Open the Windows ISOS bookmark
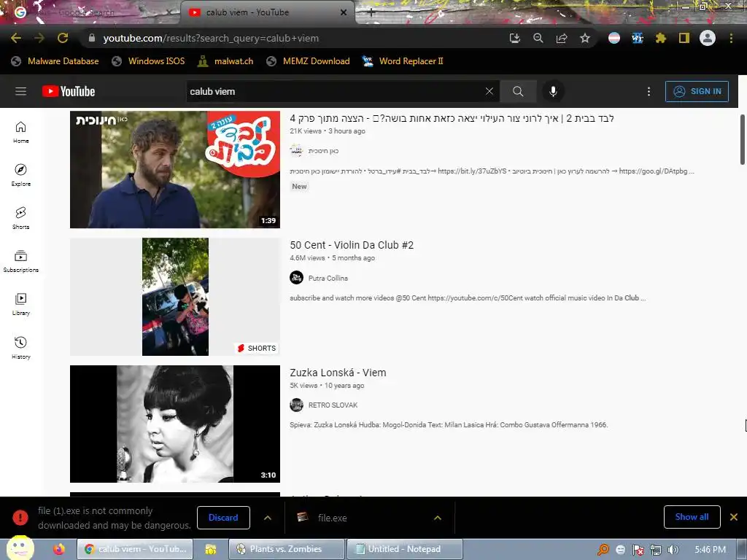Viewport: 747px width, 560px height. coord(148,61)
